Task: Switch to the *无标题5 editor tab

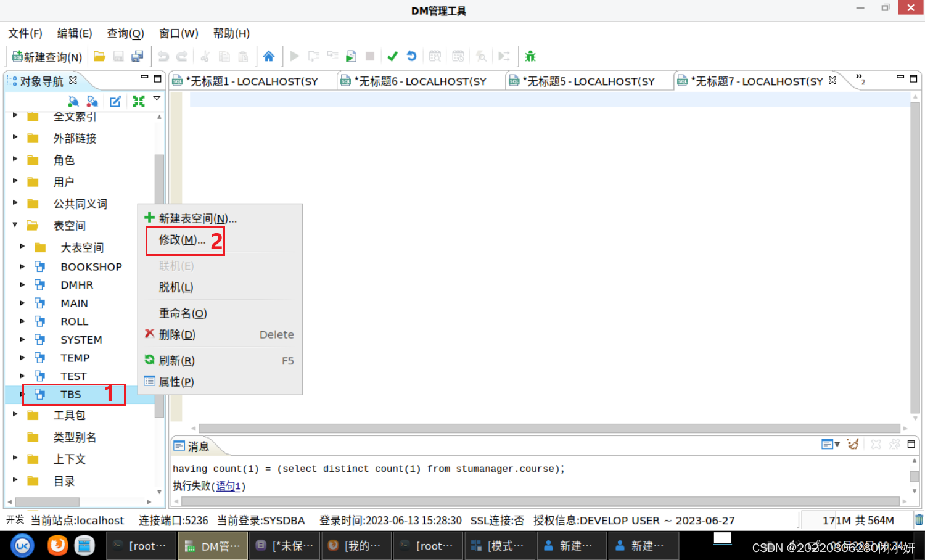Action: coord(590,81)
